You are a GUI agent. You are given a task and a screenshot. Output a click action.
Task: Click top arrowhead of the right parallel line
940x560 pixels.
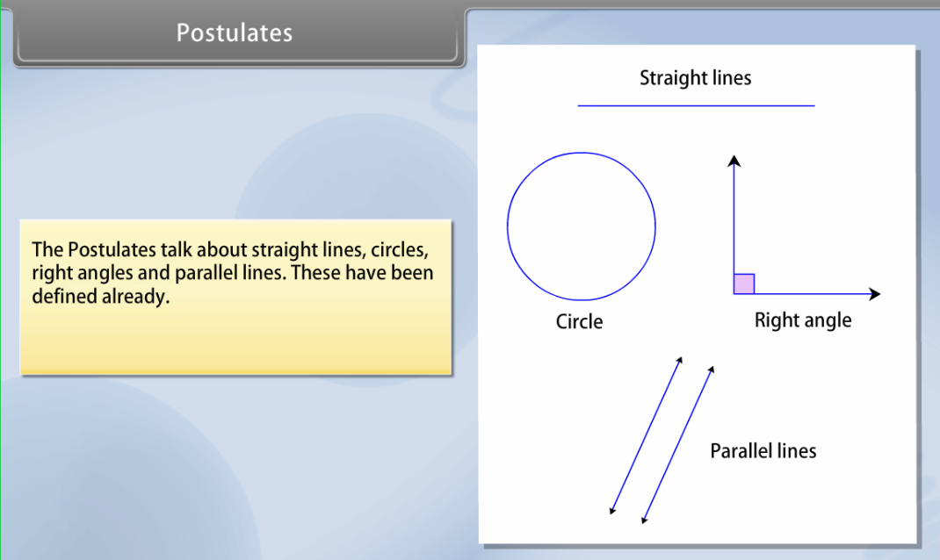pyautogui.click(x=711, y=370)
